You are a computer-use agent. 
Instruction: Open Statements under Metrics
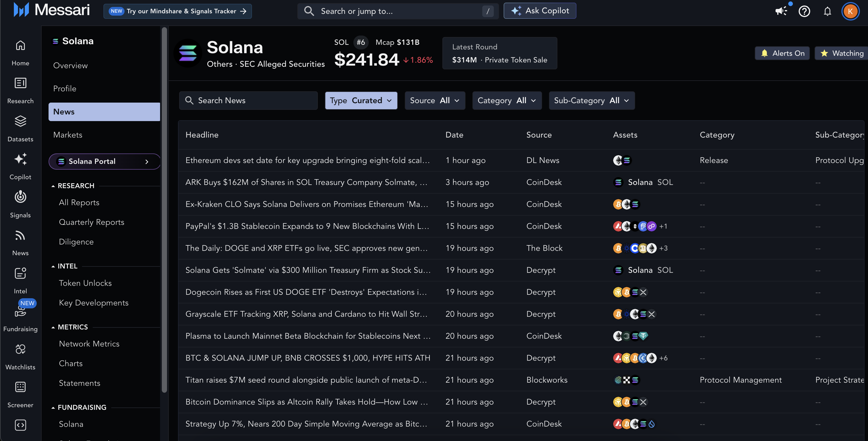(79, 383)
